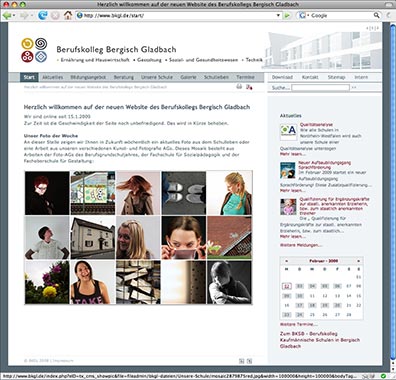
Task: Go to previous month in the calendar
Action: 286,261
